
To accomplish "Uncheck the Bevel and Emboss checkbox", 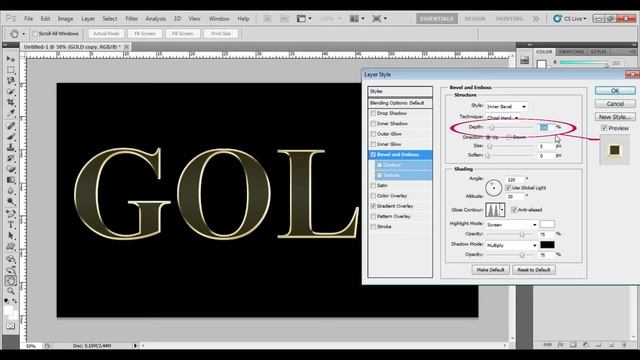I will pyautogui.click(x=373, y=155).
